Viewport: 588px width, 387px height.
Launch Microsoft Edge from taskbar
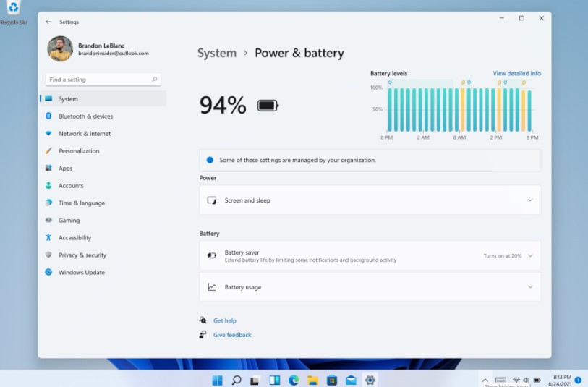tap(294, 380)
